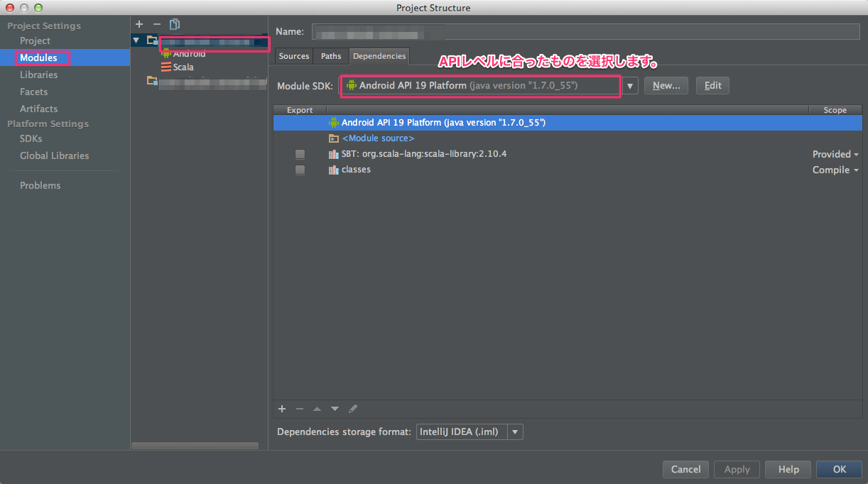868x484 pixels.
Task: Change the Provided scope of scala-library
Action: click(x=835, y=154)
